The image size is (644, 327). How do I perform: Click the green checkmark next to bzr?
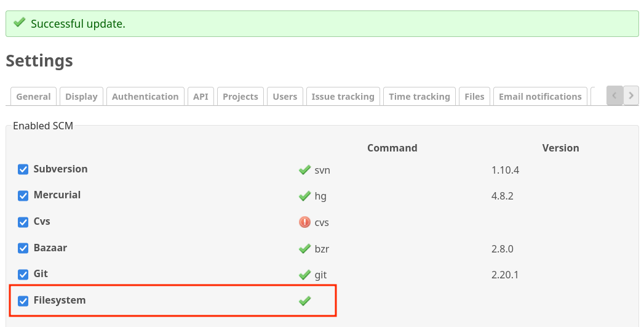click(304, 249)
